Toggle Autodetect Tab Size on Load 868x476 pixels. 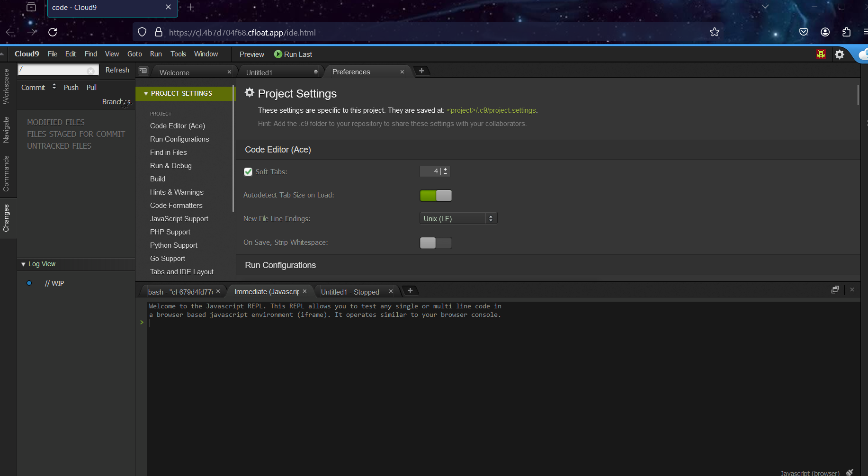tap(436, 196)
